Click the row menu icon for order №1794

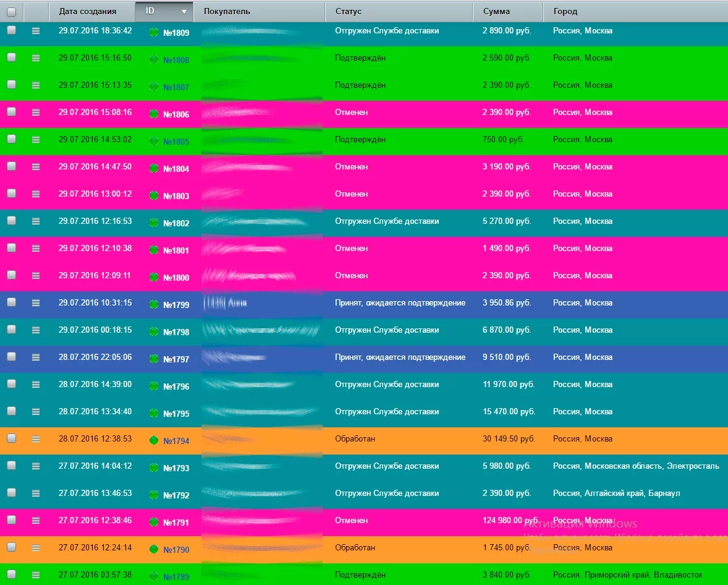tap(36, 438)
